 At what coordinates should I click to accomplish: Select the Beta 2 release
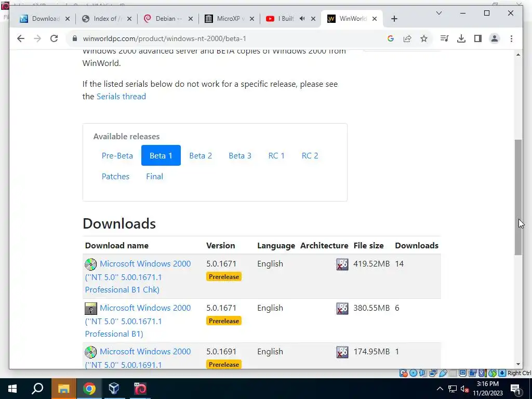click(x=201, y=156)
